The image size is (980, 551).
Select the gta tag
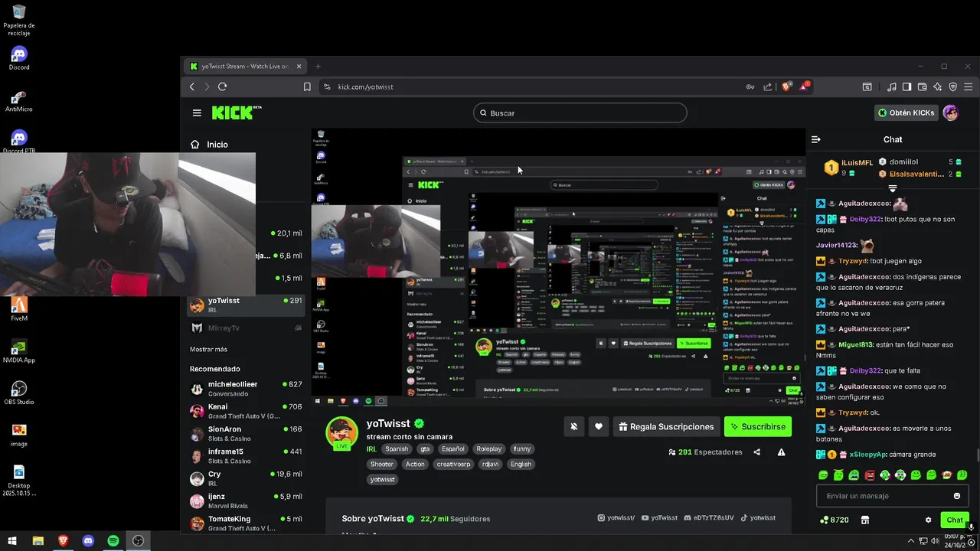tap(425, 449)
